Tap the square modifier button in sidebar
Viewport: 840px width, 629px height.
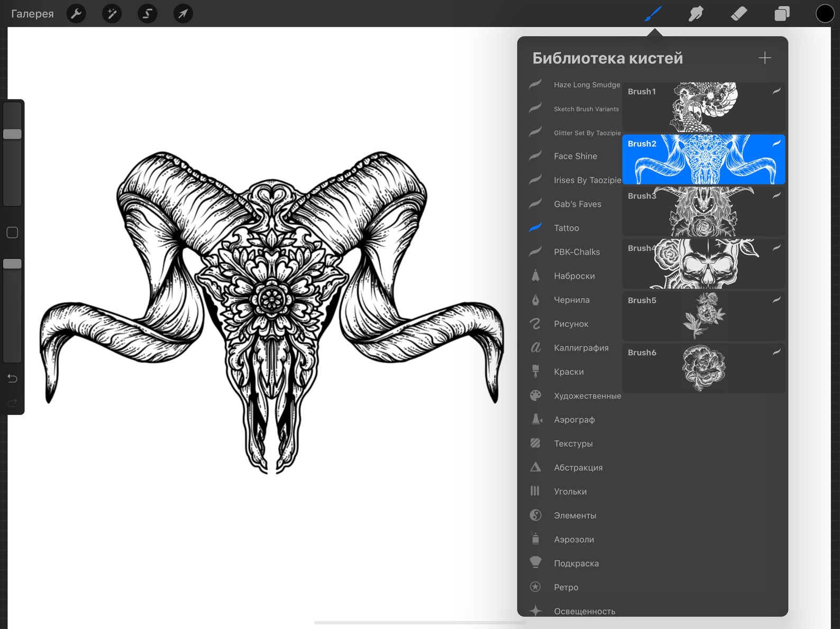[12, 233]
